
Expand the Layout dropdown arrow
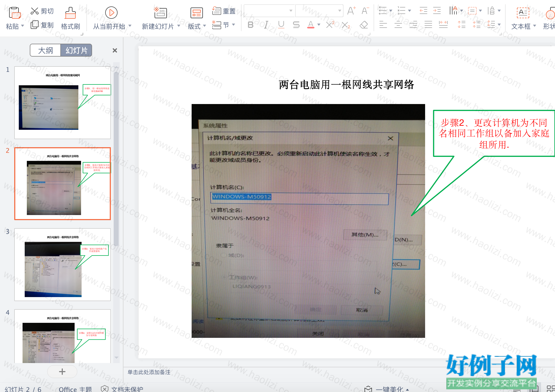(205, 26)
